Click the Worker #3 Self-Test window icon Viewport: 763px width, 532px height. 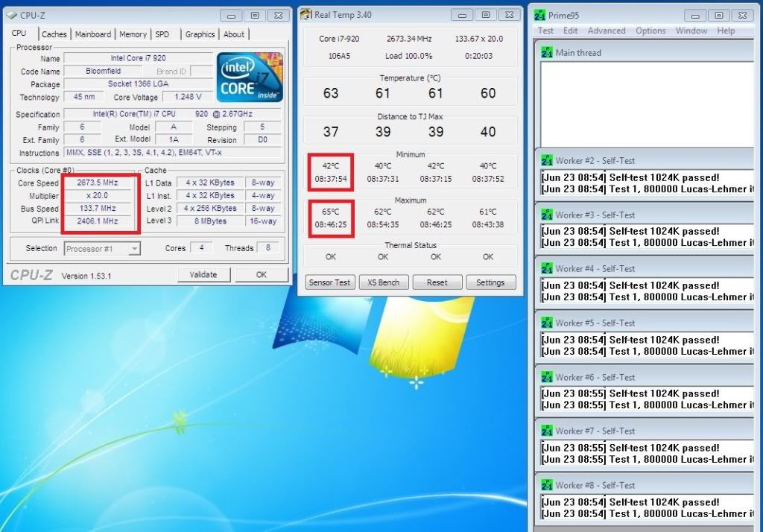click(546, 215)
